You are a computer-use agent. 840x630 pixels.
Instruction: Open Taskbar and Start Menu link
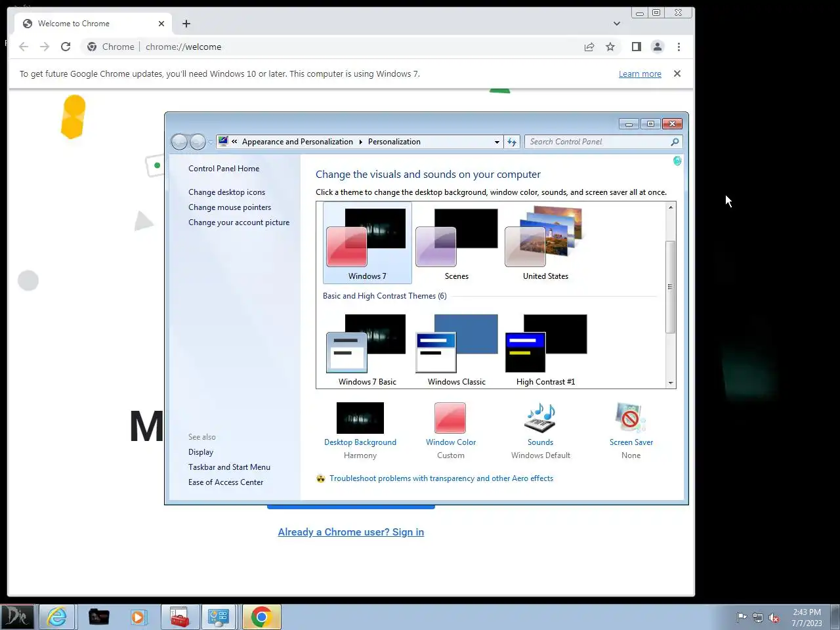(229, 467)
